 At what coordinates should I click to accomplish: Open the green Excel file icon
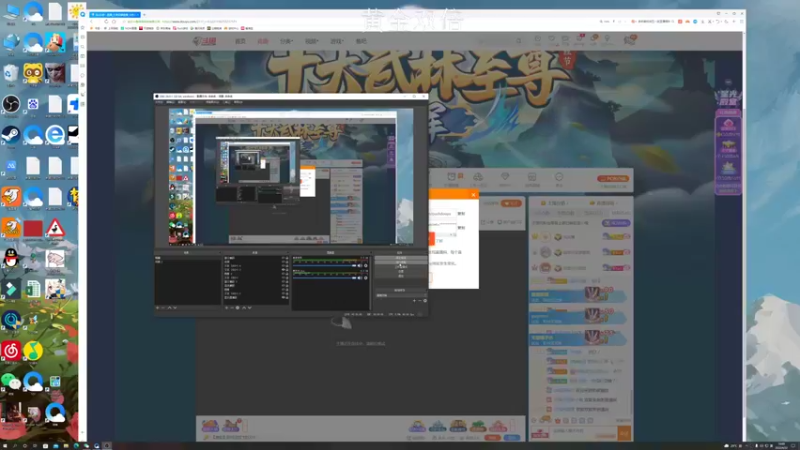33,289
